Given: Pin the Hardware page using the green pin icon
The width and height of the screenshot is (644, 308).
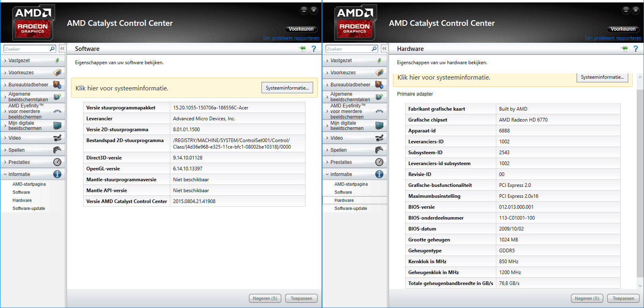Looking at the screenshot, I should [624, 48].
